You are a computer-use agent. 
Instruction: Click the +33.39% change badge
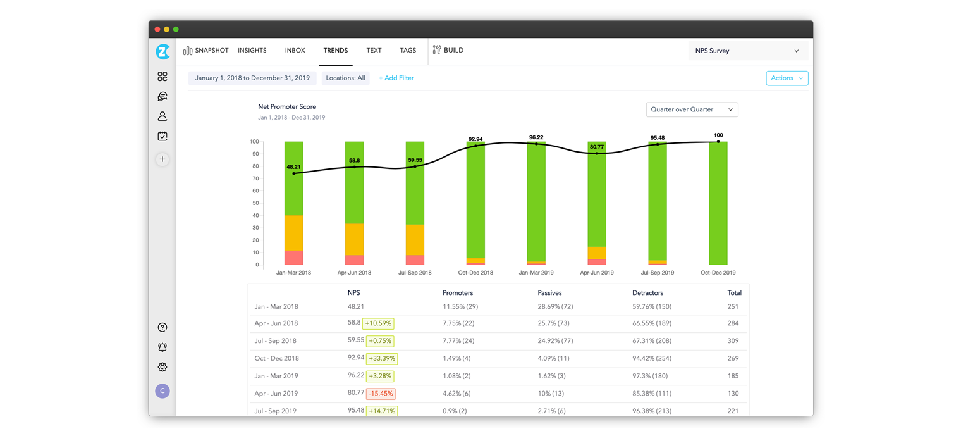click(382, 358)
